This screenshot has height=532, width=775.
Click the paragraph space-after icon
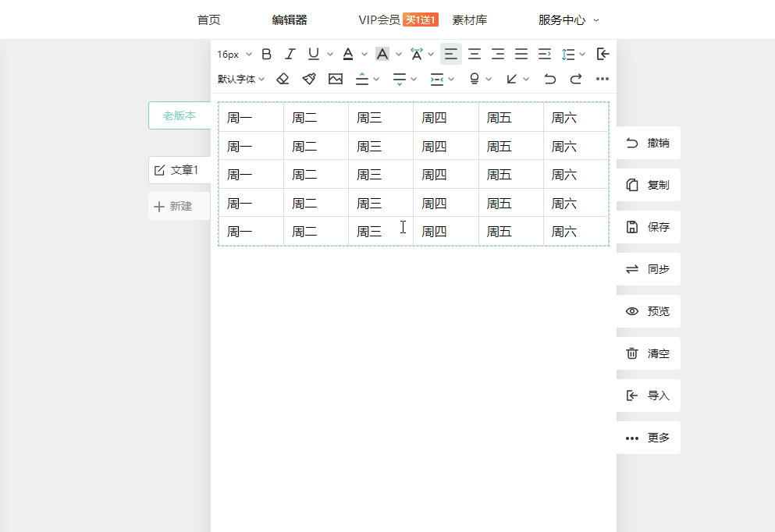coord(400,79)
